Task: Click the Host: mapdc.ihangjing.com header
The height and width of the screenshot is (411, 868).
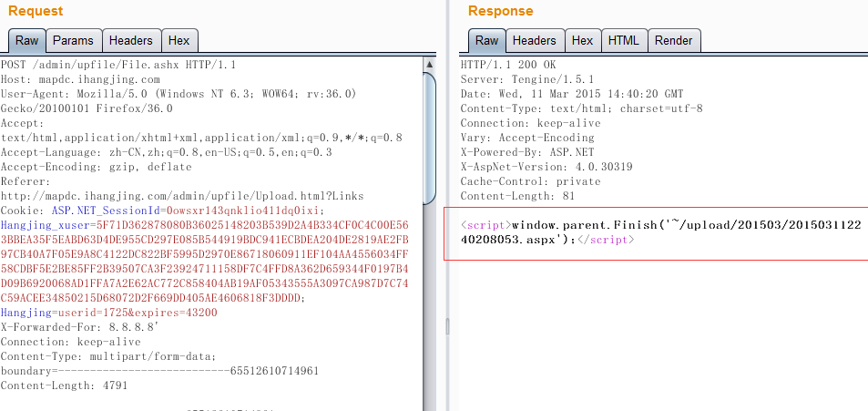Action: (80, 79)
